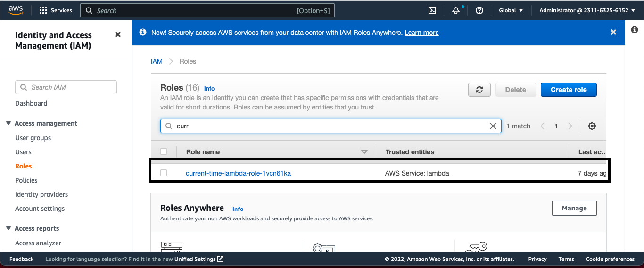This screenshot has height=268, width=644.
Task: Open the Privacy footer link
Action: (537, 259)
